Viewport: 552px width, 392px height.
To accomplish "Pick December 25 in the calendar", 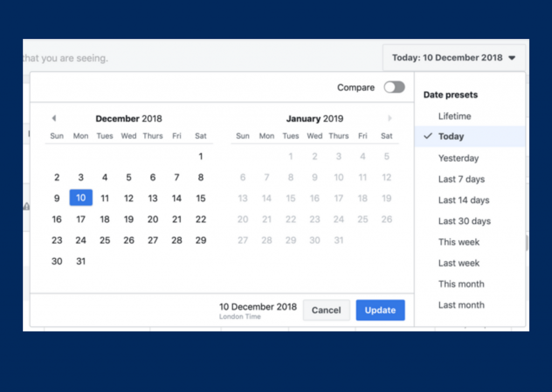I will tap(105, 240).
